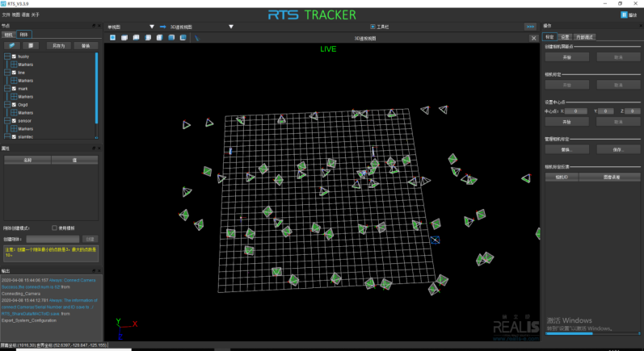Viewport: 644px width, 351px height.
Task: Float the 节点 panel with its undock icon
Action: point(94,26)
